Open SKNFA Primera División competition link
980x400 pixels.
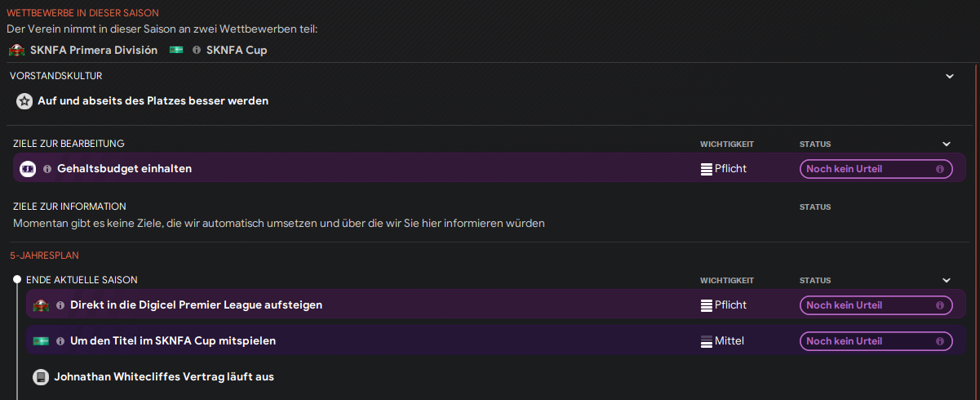coord(94,51)
